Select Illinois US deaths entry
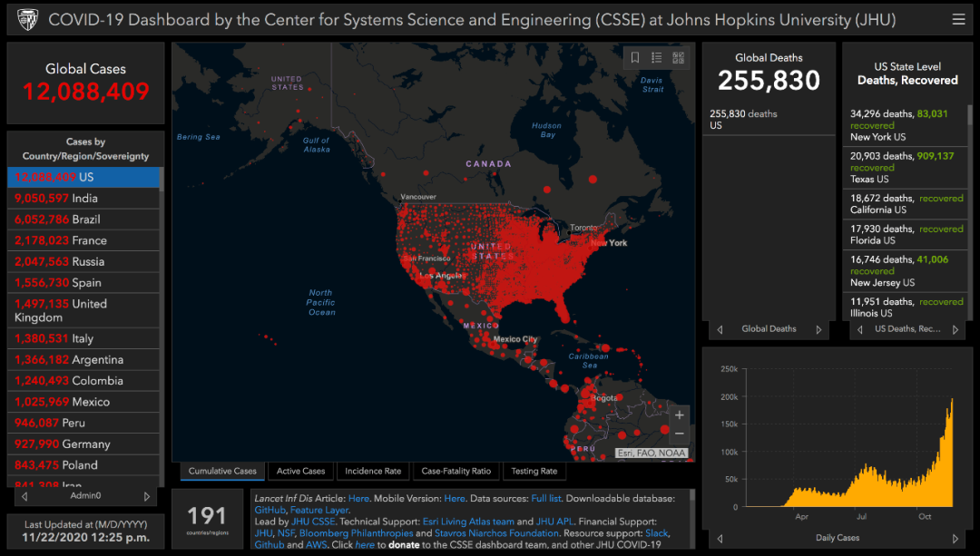 point(905,307)
